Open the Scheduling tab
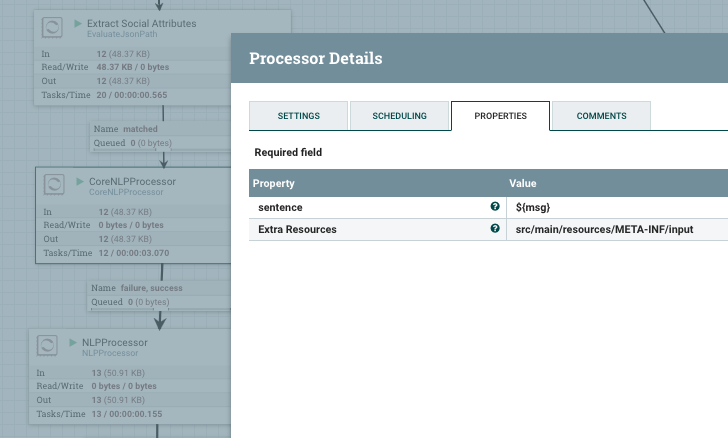728x438 pixels. pyautogui.click(x=399, y=116)
